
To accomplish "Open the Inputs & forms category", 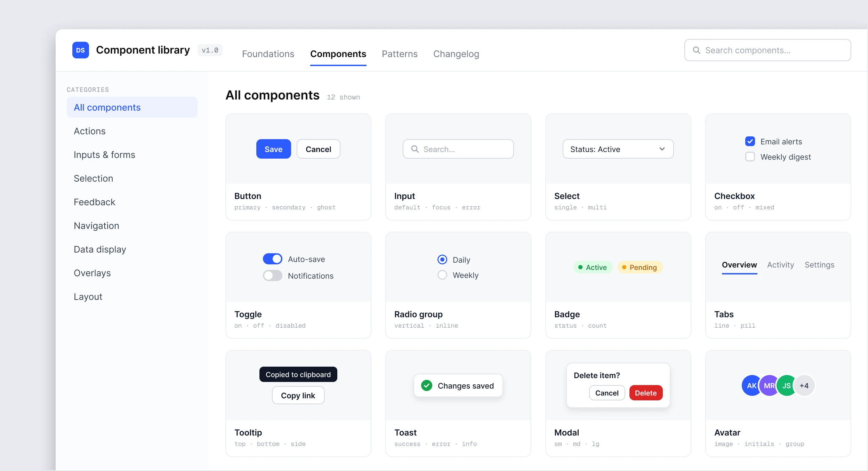I will (132, 154).
